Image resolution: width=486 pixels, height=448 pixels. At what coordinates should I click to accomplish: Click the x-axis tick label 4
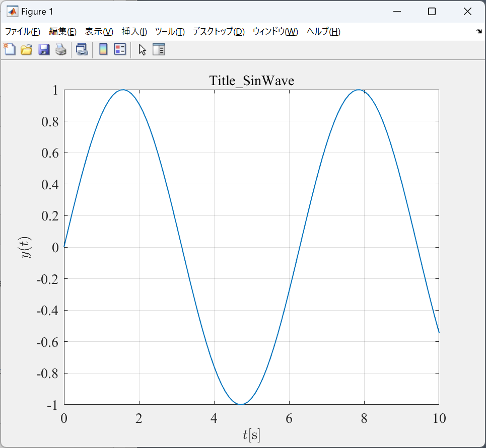point(214,418)
